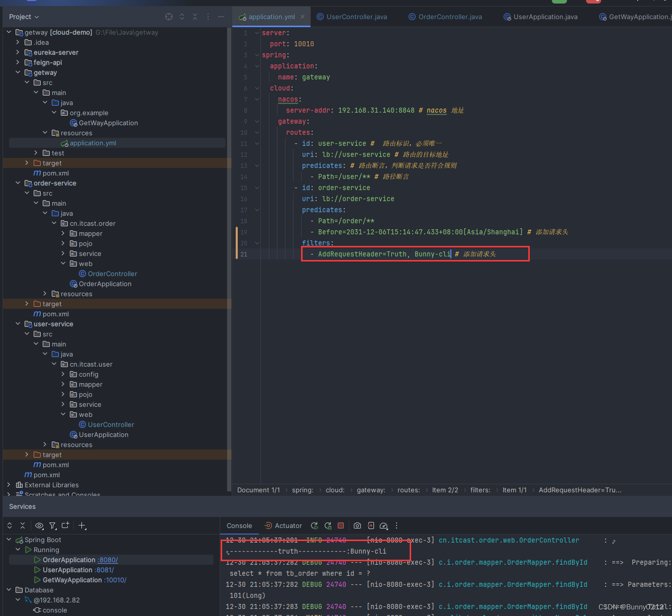Image resolution: width=672 pixels, height=616 pixels.
Task: Toggle fold marker on line 6 cloud
Action: point(257,88)
